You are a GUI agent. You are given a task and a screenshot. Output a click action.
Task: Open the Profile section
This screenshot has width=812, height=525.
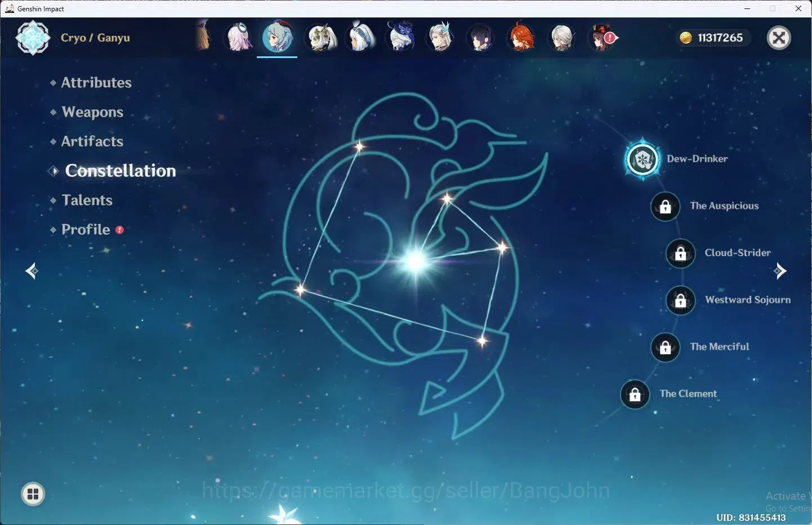pos(86,229)
